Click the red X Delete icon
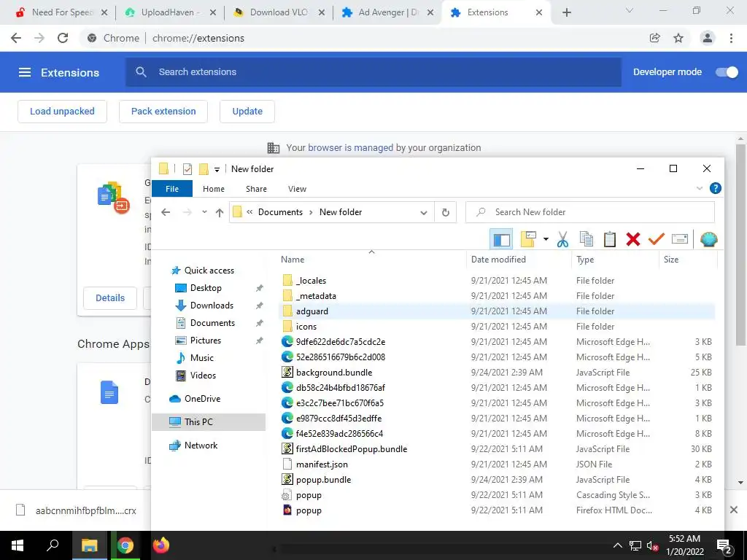Viewport: 747px width, 560px height. point(633,239)
